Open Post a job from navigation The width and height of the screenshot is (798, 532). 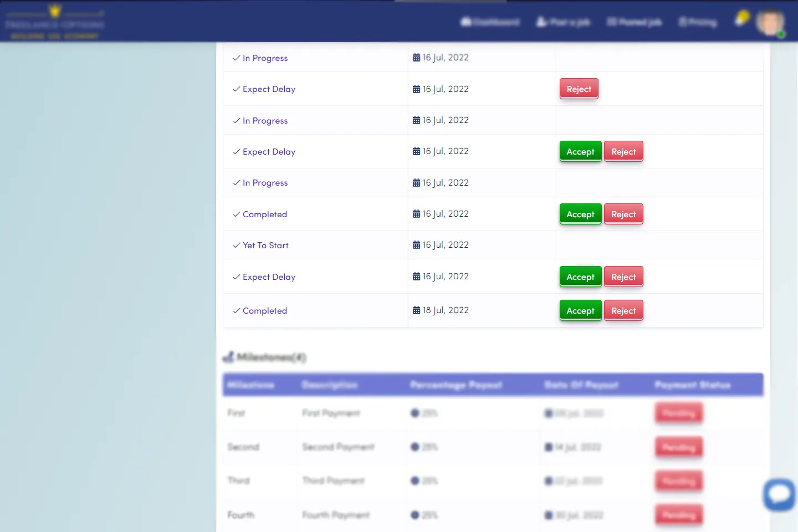click(562, 22)
